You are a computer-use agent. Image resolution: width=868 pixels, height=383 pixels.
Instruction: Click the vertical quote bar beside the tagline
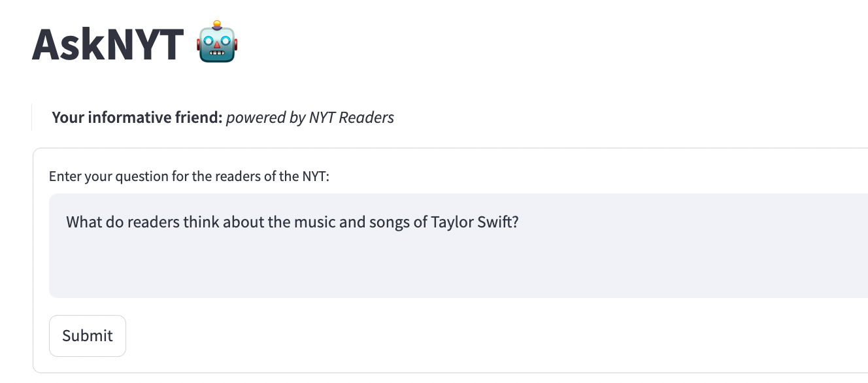coord(32,118)
